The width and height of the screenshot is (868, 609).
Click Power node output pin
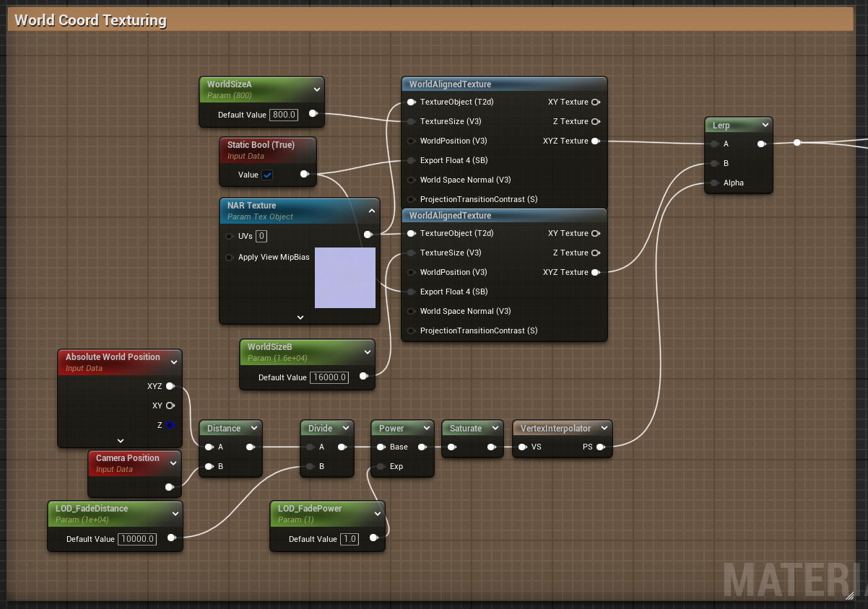[422, 447]
